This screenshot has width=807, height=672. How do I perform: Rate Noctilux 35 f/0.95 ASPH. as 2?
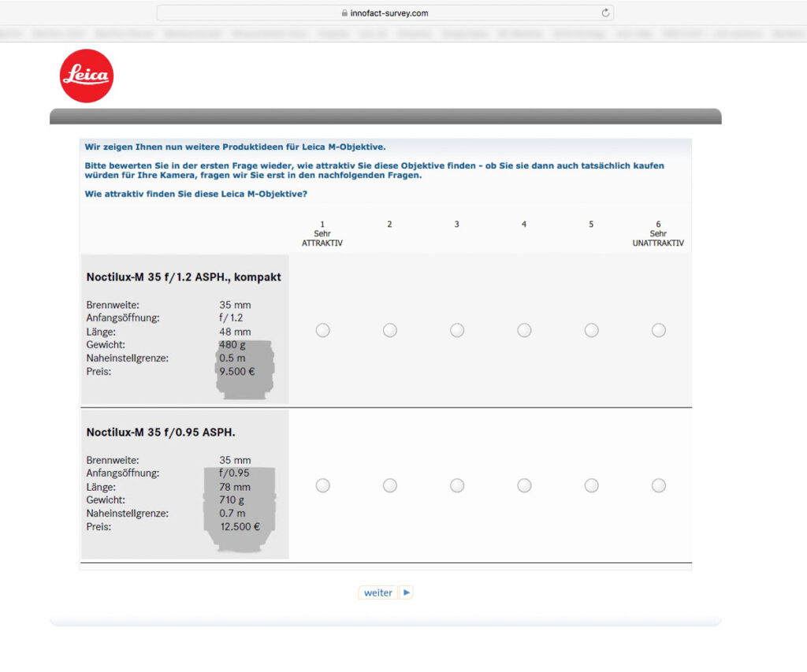(389, 485)
